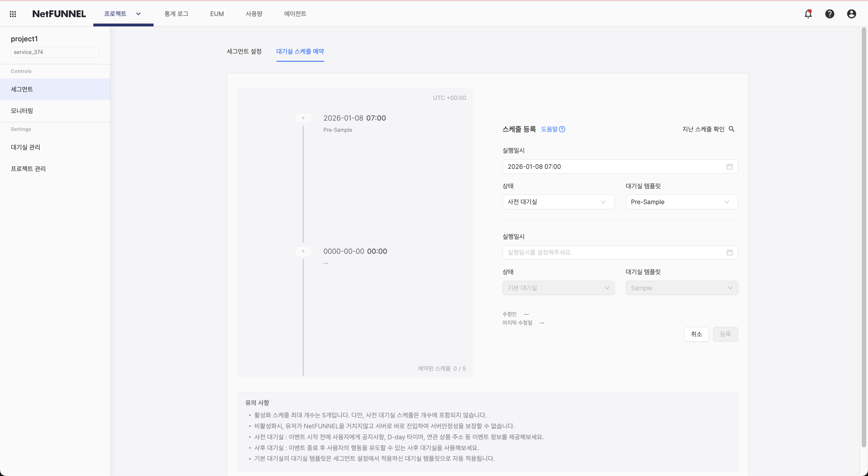Click the help question mark icon
This screenshot has height=476, width=868.
click(x=830, y=14)
